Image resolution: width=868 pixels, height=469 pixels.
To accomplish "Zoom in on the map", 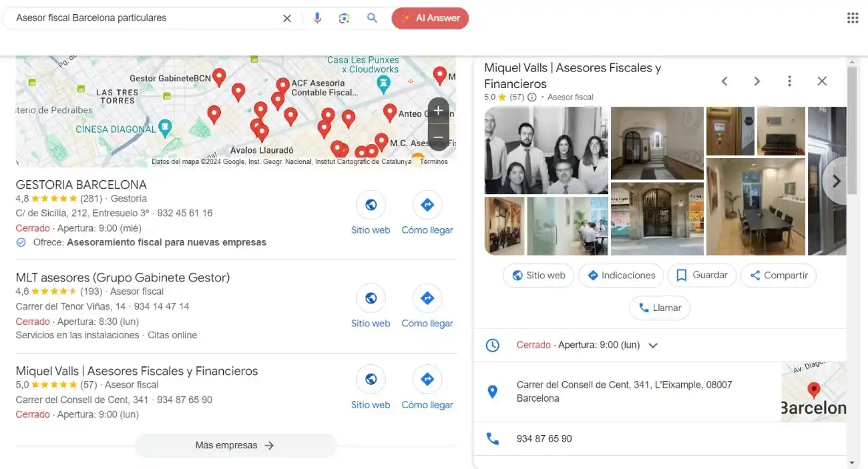I will [438, 111].
